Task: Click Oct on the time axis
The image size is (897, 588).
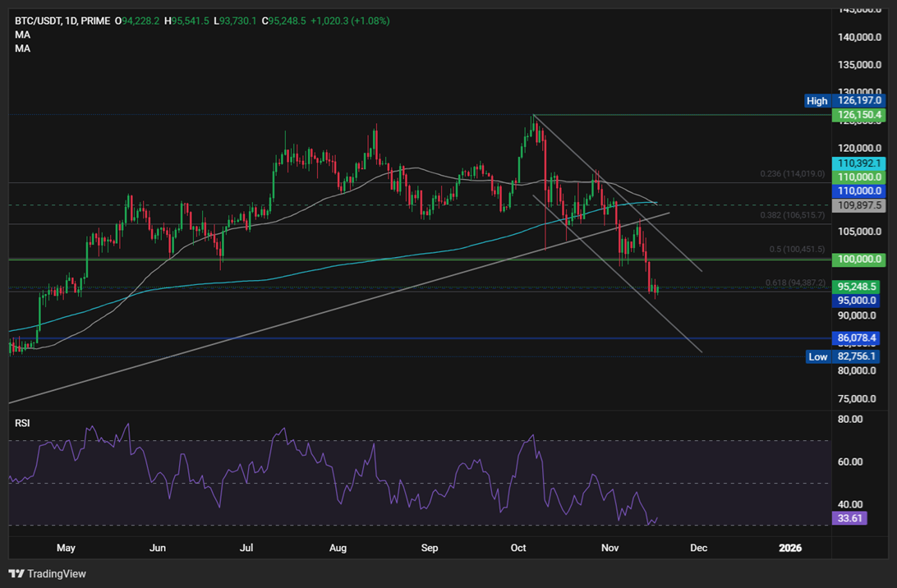Action: point(518,548)
